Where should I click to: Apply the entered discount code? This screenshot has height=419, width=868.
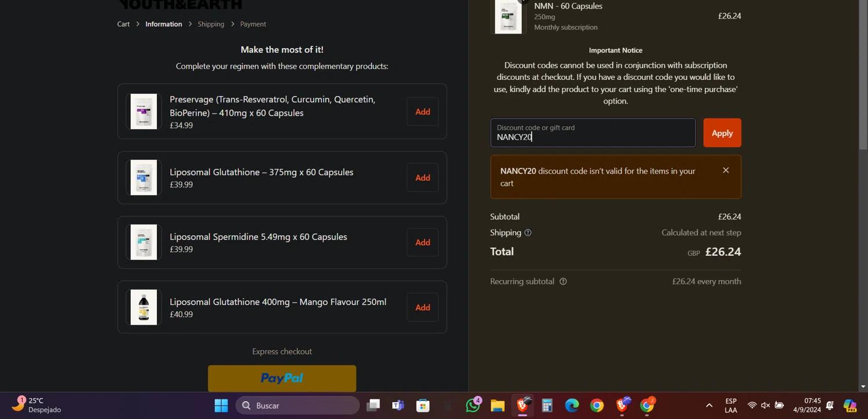[x=722, y=133]
